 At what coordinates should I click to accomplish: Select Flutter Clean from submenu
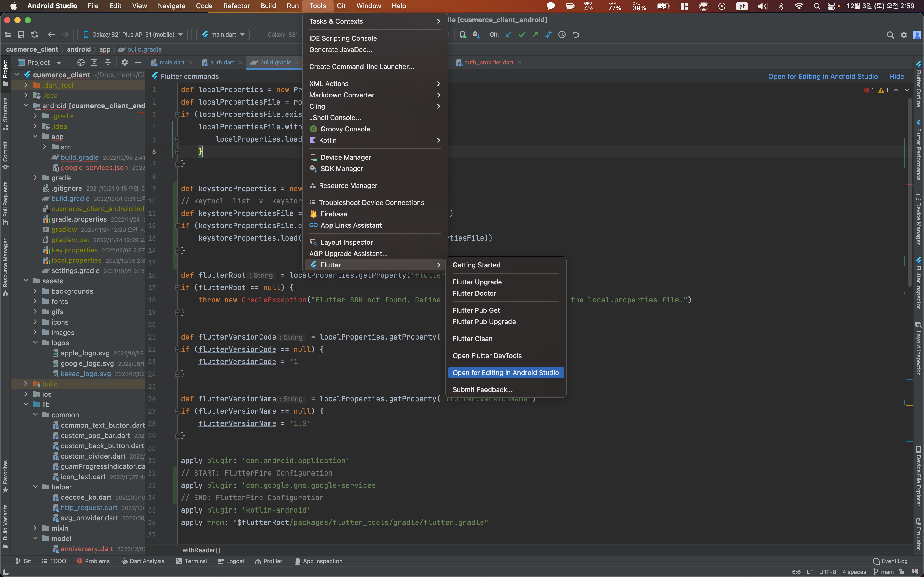[472, 338]
